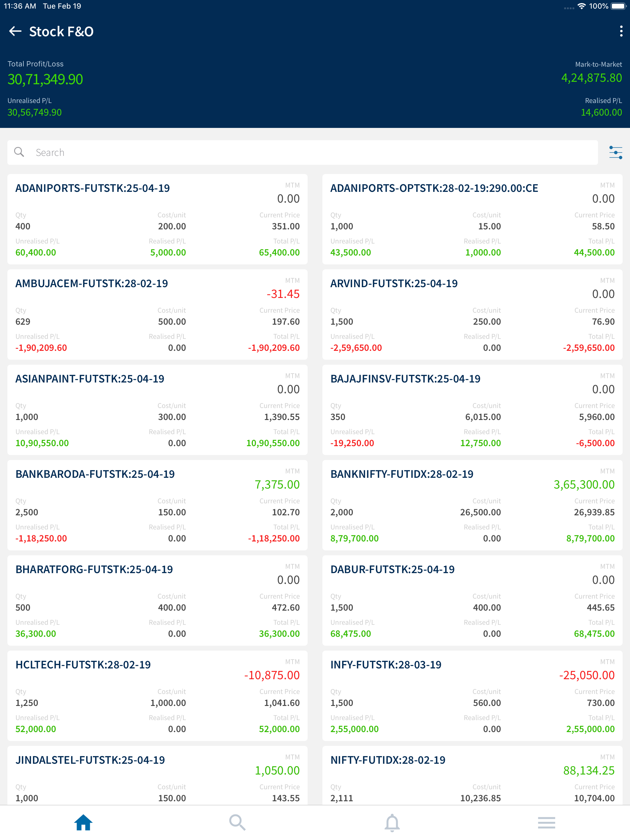This screenshot has width=630, height=840.
Task: Open ADANIPORTS-OPTSTK 290.00 CE position
Action: tap(472, 219)
